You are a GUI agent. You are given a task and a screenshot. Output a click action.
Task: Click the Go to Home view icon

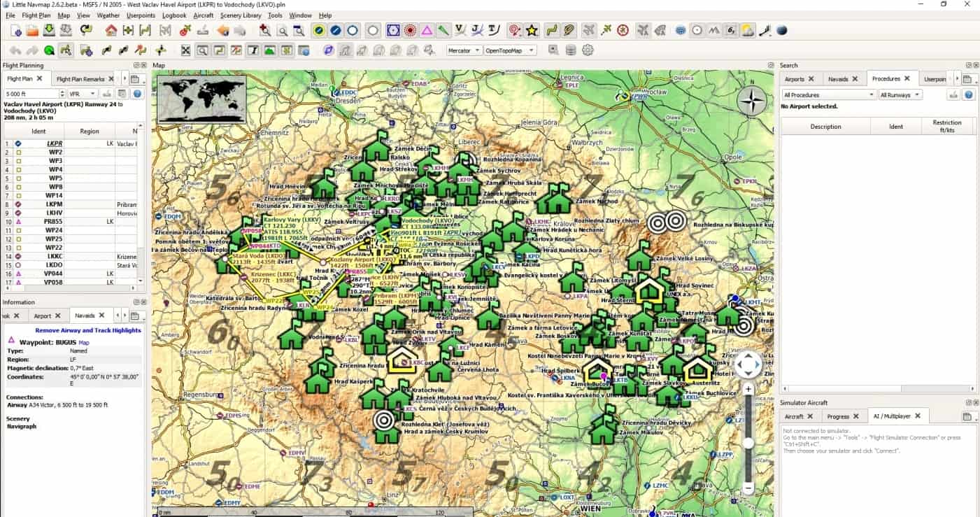(111, 30)
